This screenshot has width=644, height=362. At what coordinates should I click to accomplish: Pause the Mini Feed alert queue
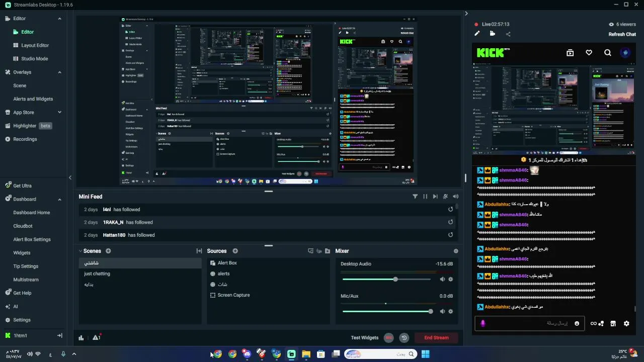click(x=425, y=197)
